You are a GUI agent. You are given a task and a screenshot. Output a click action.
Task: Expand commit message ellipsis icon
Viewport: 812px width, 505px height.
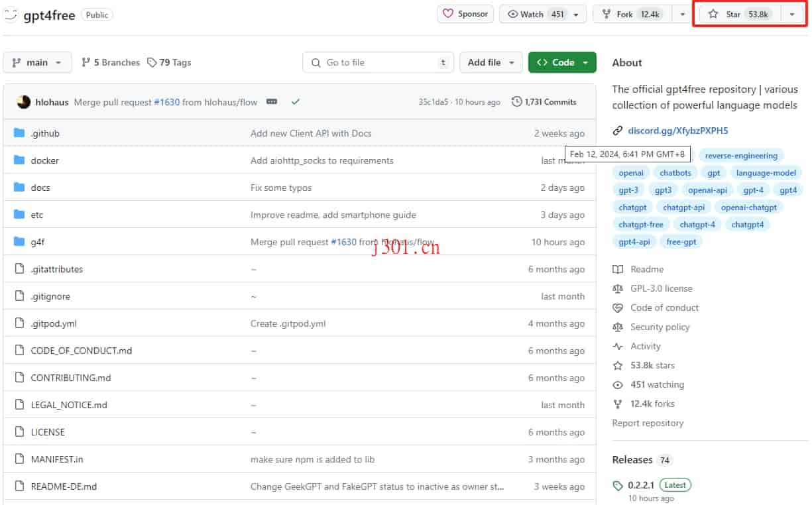coord(272,102)
